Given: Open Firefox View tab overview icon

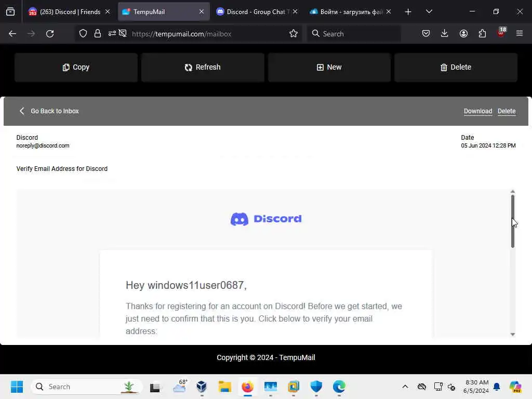Looking at the screenshot, I should coord(10,12).
